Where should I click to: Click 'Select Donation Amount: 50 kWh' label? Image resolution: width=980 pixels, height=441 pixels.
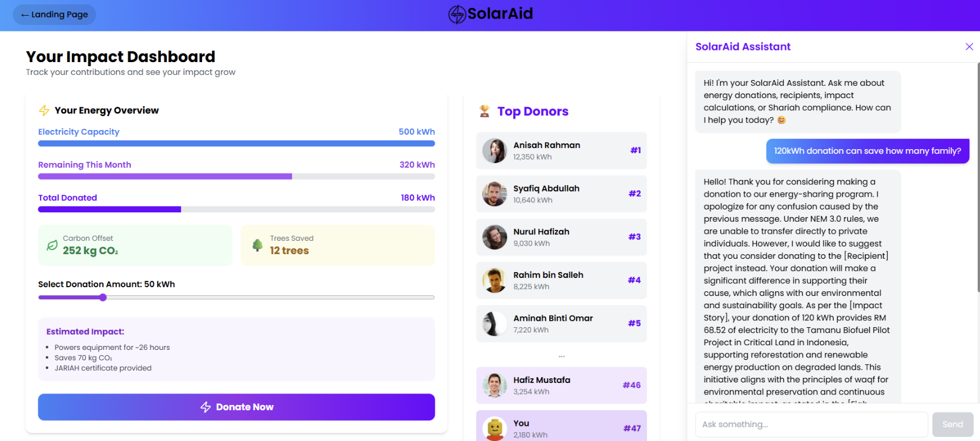(x=106, y=284)
